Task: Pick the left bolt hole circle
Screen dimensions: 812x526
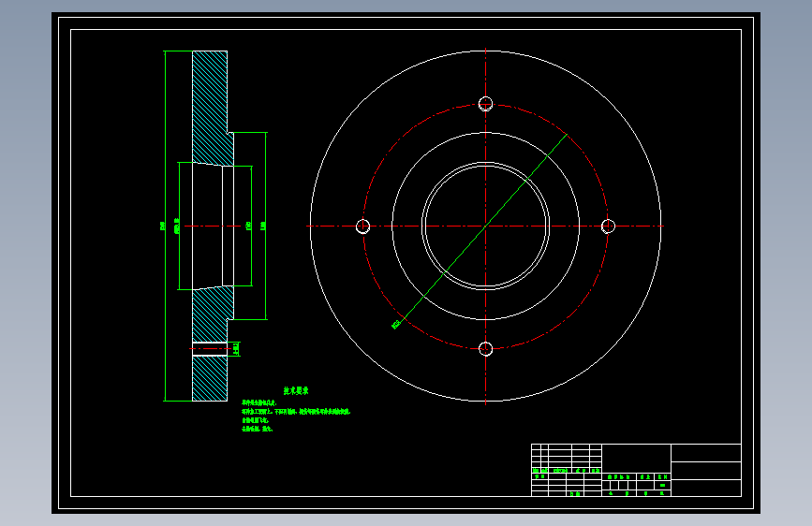Action: tap(363, 226)
